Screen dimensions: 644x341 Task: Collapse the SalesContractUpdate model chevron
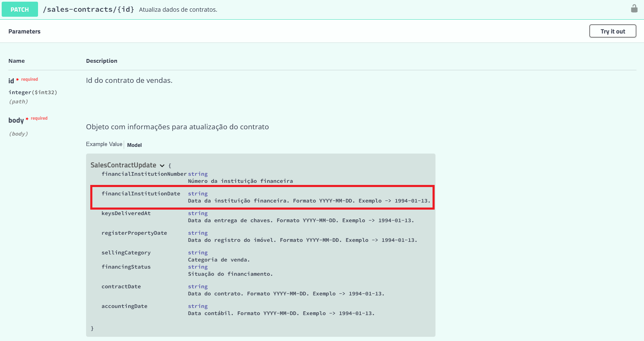coord(162,166)
